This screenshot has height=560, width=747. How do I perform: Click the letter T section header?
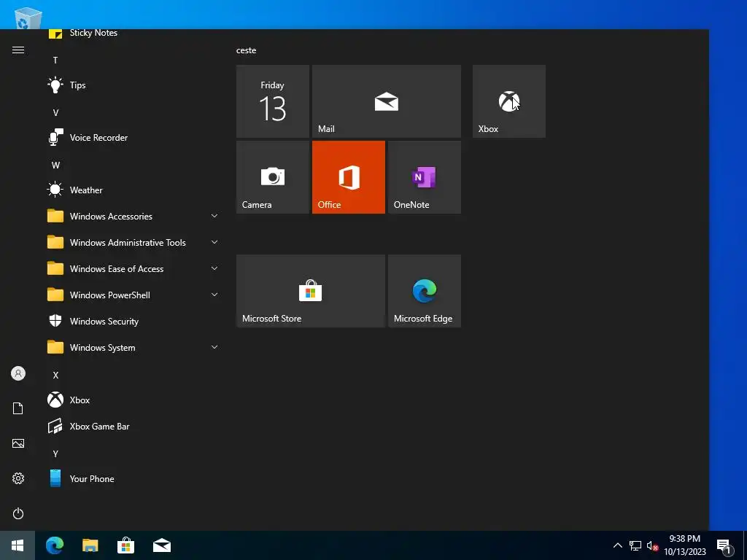(55, 61)
